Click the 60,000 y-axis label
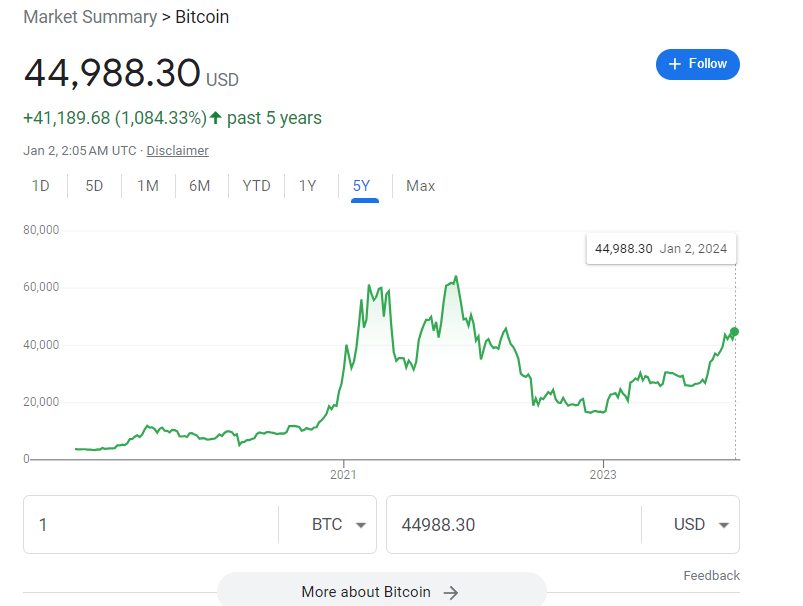803x606 pixels. [x=41, y=287]
